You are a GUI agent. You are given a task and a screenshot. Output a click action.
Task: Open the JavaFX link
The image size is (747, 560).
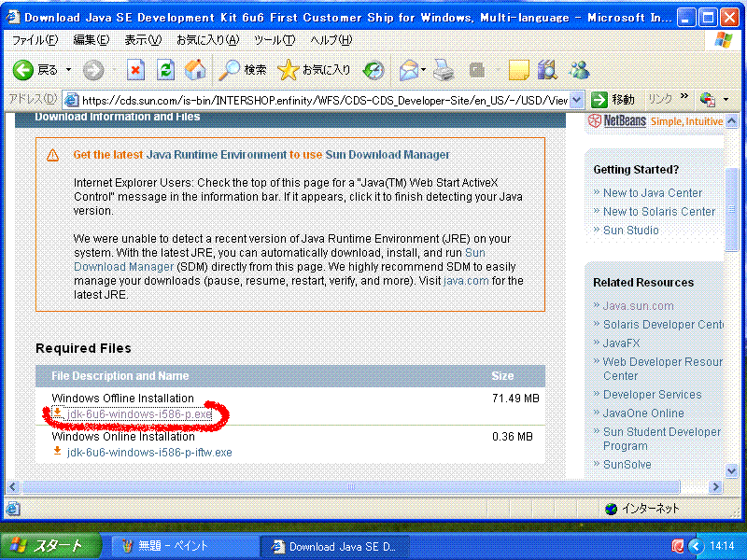click(621, 343)
